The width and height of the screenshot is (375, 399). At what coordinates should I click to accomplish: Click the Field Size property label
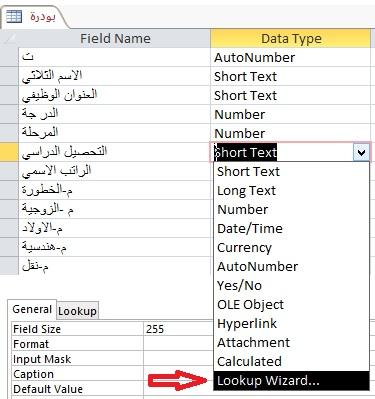pos(37,329)
